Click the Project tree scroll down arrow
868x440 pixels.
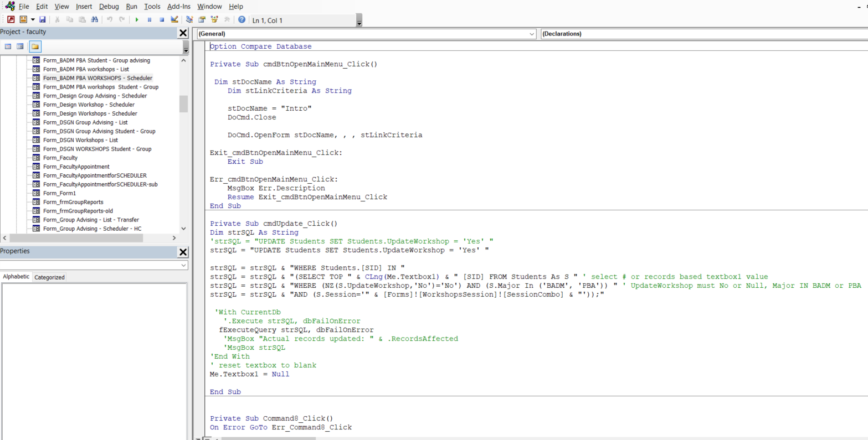click(x=184, y=229)
